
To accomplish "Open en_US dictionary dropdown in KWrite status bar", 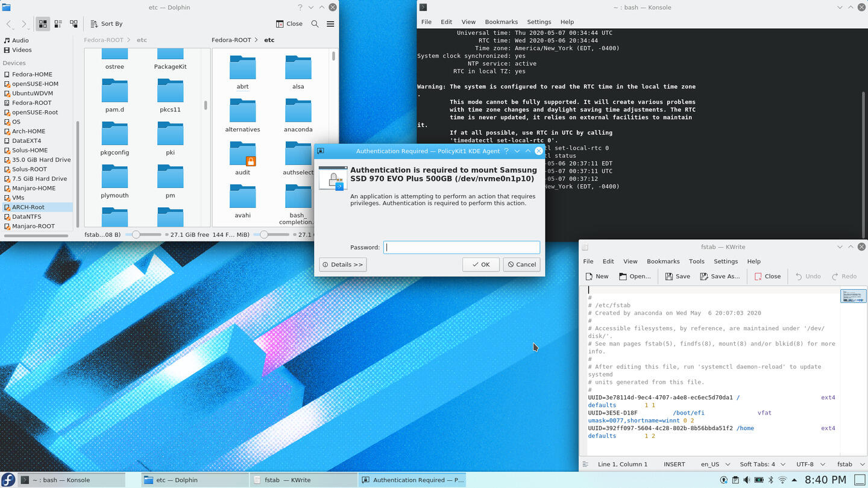I will pos(715,465).
